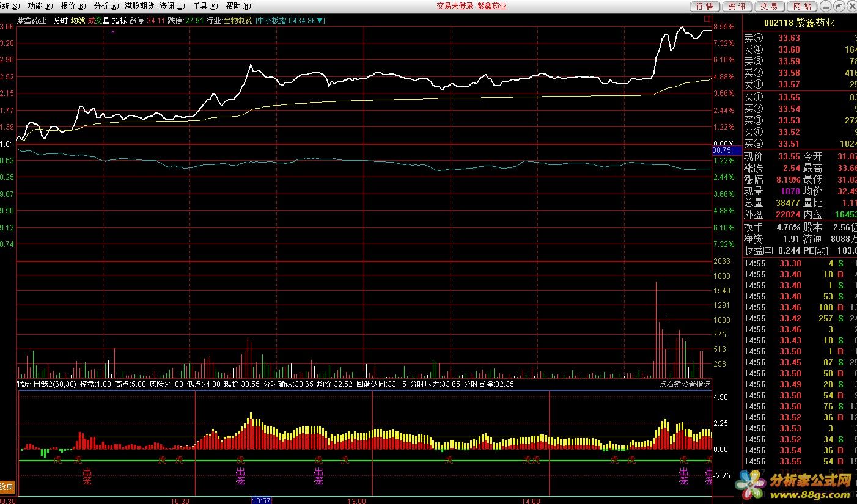
Task: Select the 分时 chart label
Action: pos(61,20)
